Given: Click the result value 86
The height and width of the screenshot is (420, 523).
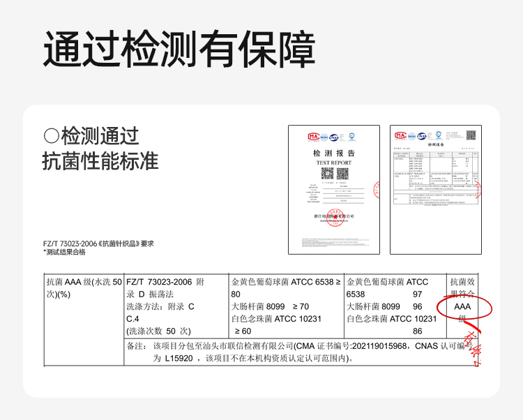Looking at the screenshot, I should (x=417, y=331).
